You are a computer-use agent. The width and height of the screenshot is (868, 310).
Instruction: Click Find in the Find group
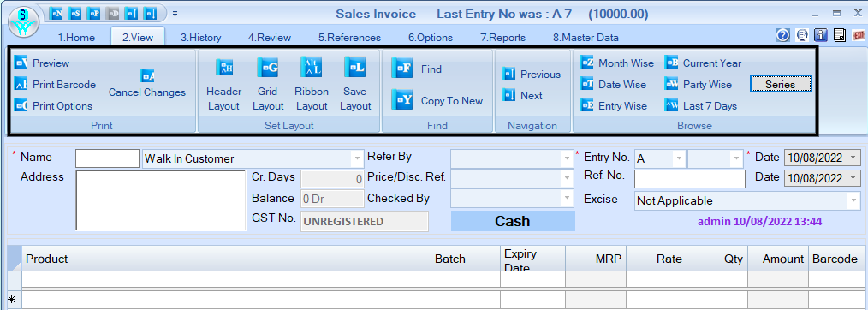point(417,69)
